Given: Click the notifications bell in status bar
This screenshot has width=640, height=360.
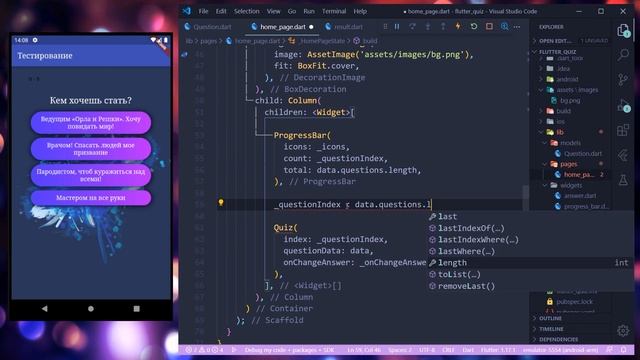Looking at the screenshot, I should (x=623, y=350).
